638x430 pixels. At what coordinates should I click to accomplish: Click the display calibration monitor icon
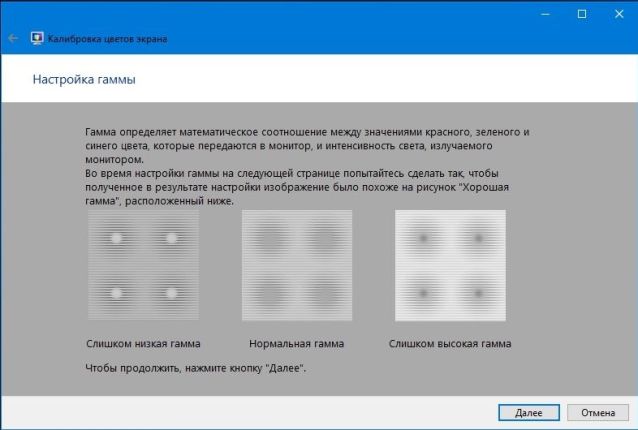tap(37, 39)
